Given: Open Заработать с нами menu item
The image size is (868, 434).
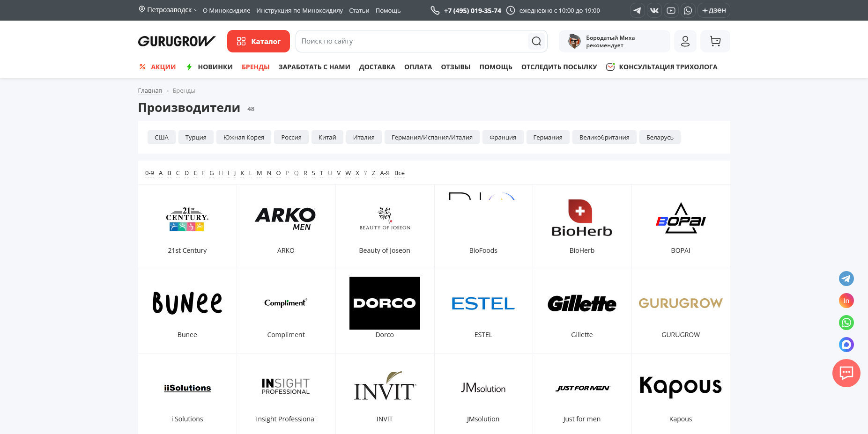Looking at the screenshot, I should [x=314, y=67].
